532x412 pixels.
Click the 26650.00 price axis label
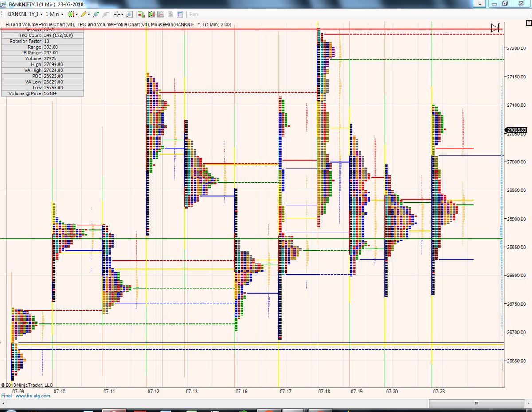pyautogui.click(x=516, y=361)
